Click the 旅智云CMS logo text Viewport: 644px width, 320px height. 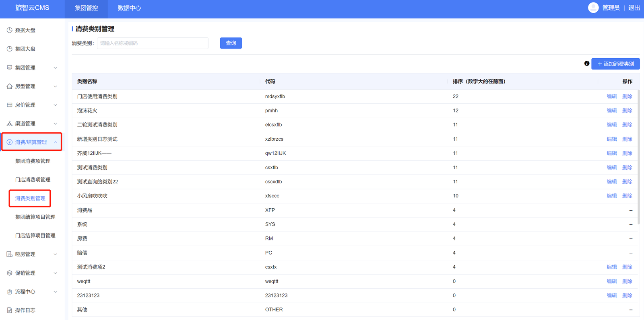32,8
